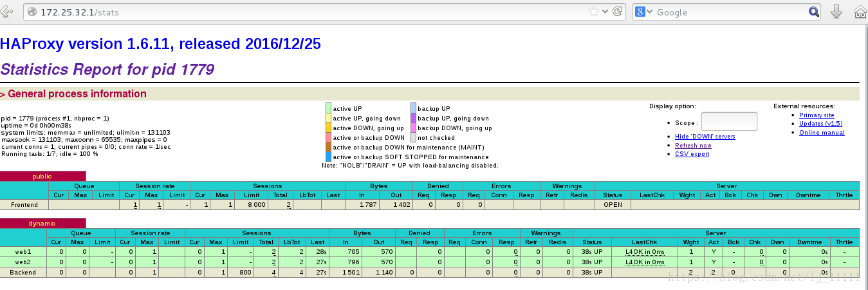Click the SOFT STOPPED blue swatch
Screen dimensions: 868x290
tap(329, 157)
